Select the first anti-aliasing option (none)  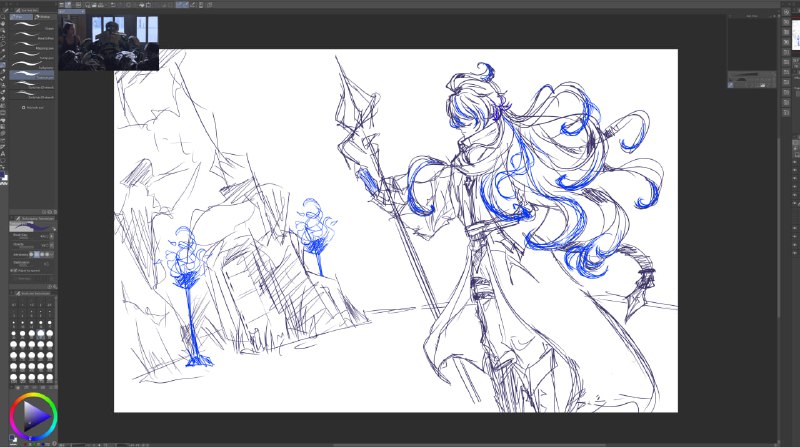[x=31, y=254]
